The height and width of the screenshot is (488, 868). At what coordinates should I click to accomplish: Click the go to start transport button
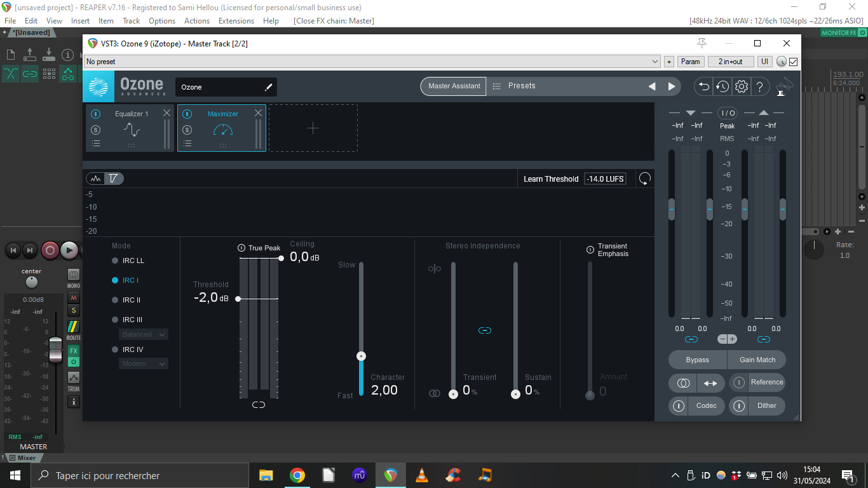[x=13, y=250]
